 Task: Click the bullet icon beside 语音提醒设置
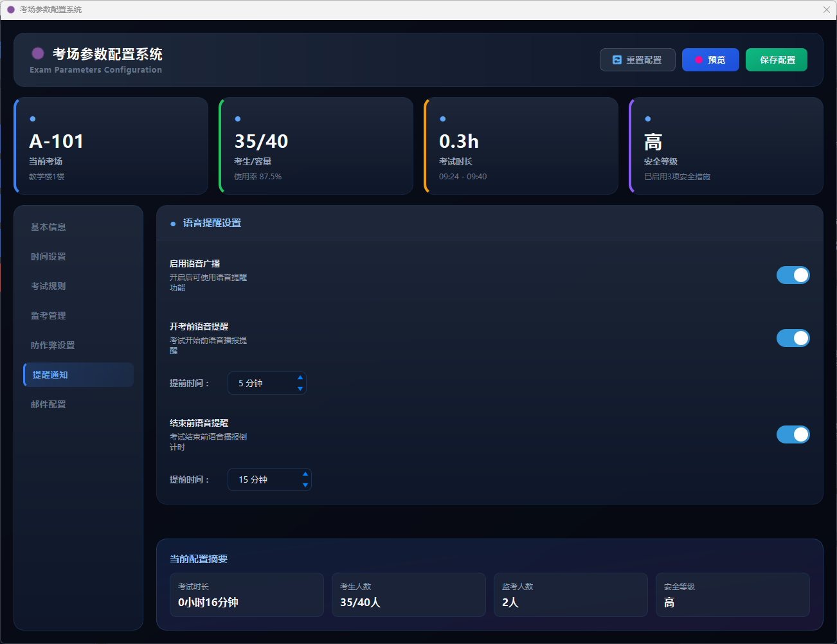[x=173, y=224]
